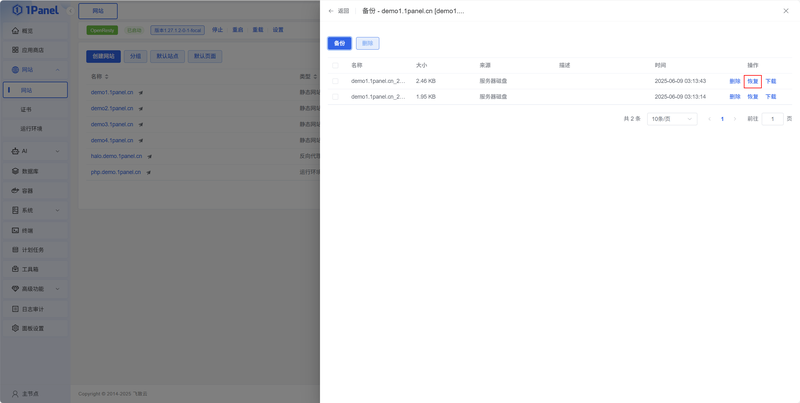
Task: Click the 创建网站 button
Action: [x=104, y=57]
